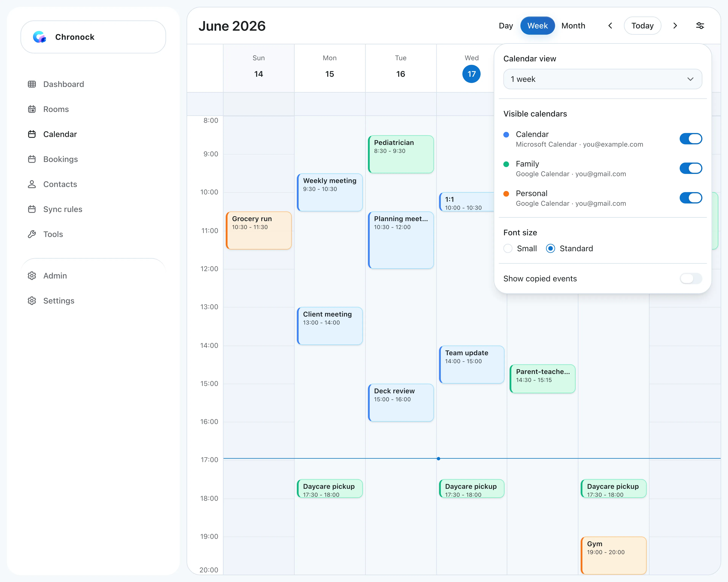
Task: Go to previous week with left chevron
Action: coord(610,26)
